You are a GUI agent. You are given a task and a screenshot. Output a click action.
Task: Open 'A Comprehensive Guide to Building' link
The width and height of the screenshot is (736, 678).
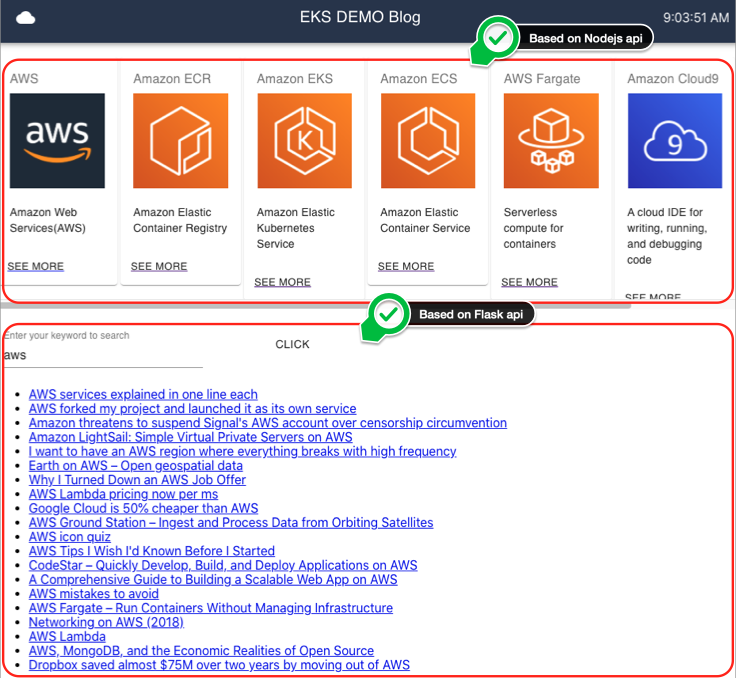click(213, 579)
